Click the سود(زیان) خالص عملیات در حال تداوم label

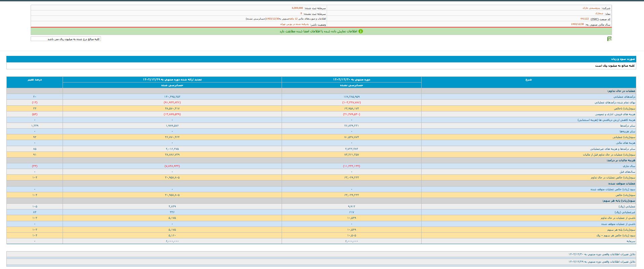point(613,177)
